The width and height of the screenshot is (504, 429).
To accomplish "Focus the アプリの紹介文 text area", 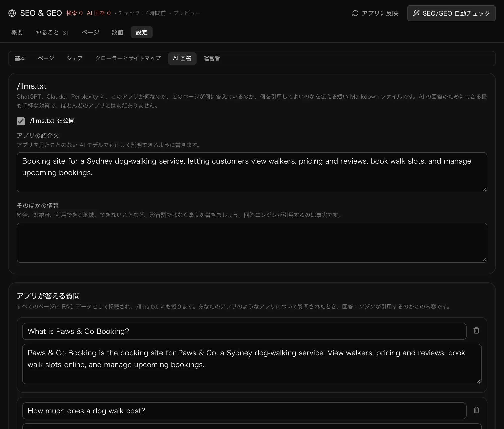I will tap(252, 172).
